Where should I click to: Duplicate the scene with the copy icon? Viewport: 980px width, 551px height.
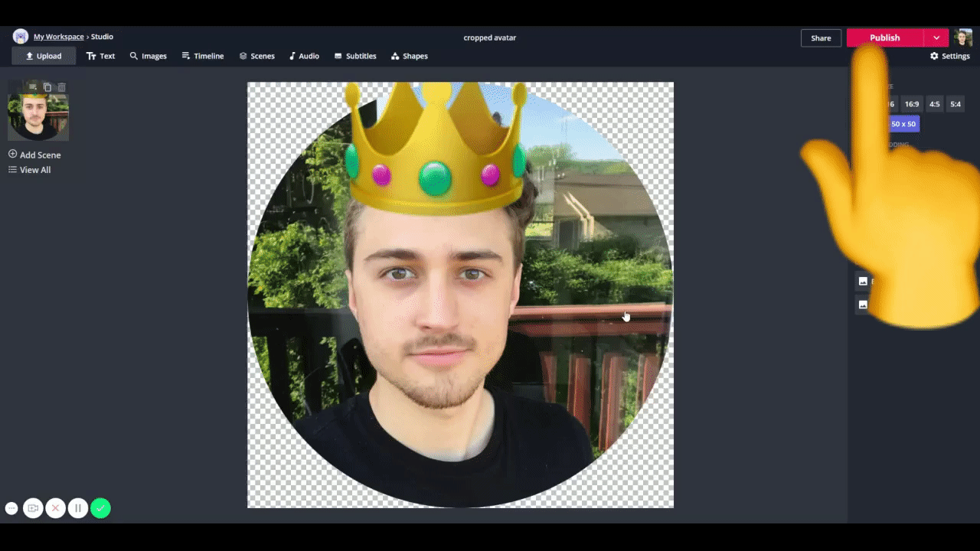tap(47, 87)
